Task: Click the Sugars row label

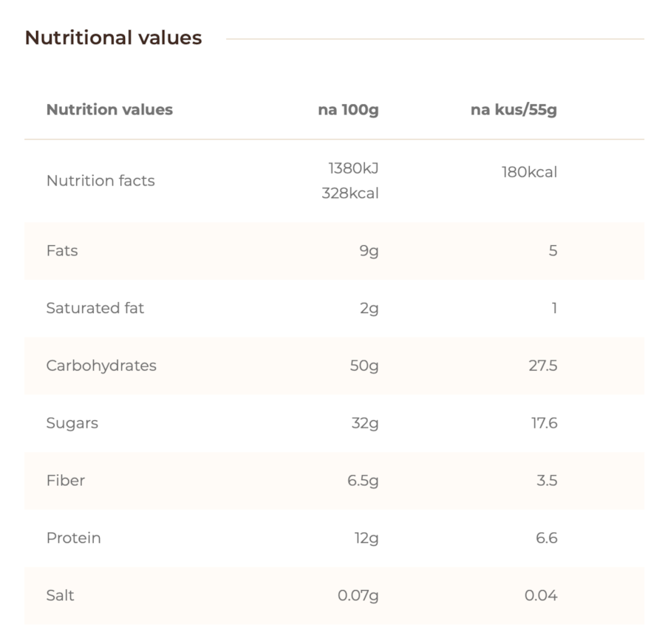Action: 72,423
